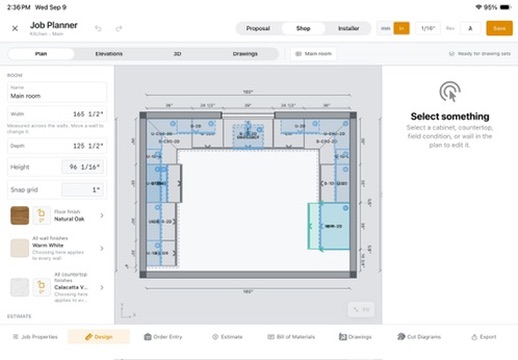The height and width of the screenshot is (360, 518).
Task: Click the redo arrow icon
Action: click(119, 29)
